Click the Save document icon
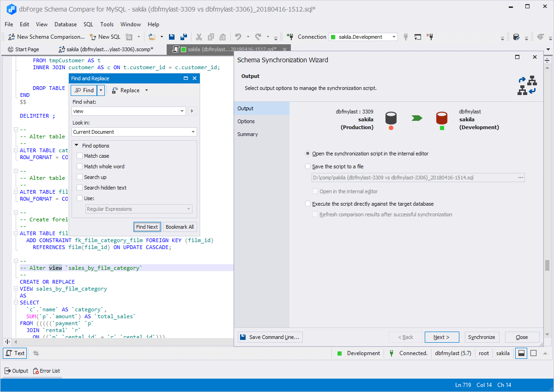Screen dimensions: 554x392 [x=171, y=37]
